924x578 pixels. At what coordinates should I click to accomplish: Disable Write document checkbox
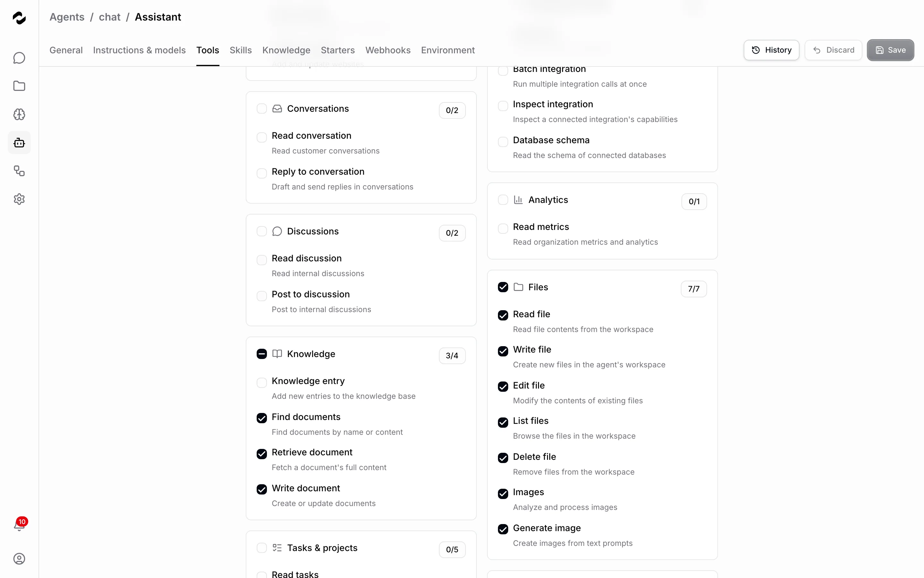tap(261, 489)
